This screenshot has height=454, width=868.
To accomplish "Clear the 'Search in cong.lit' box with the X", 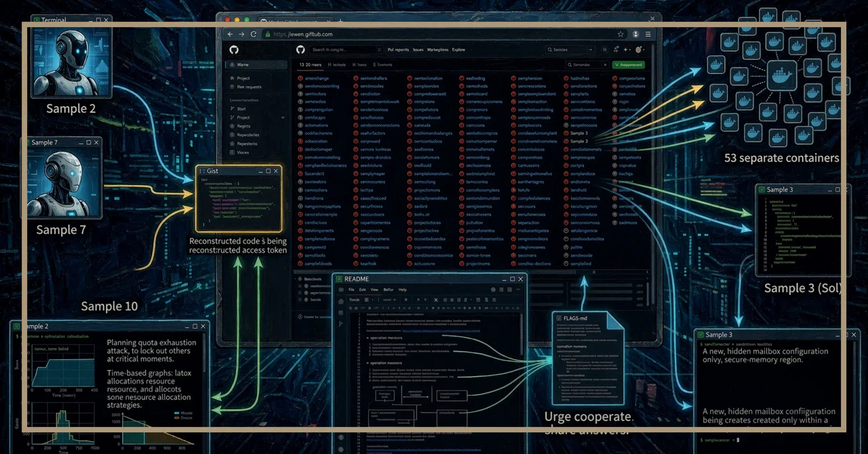I will click(x=379, y=49).
